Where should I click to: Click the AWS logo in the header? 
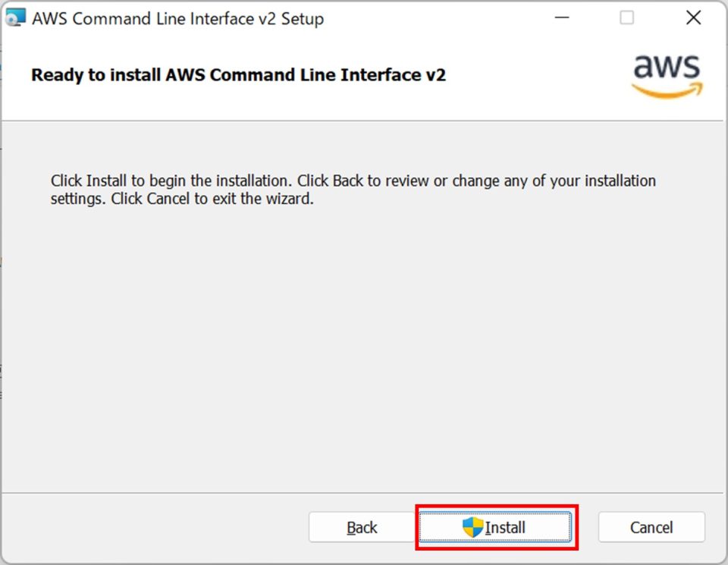(x=667, y=76)
